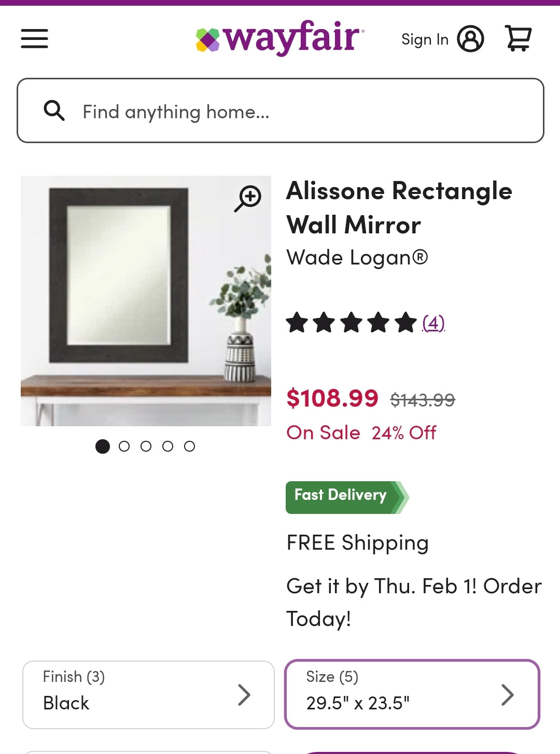The height and width of the screenshot is (754, 560).
Task: Open the (4) reviews link
Action: (433, 323)
